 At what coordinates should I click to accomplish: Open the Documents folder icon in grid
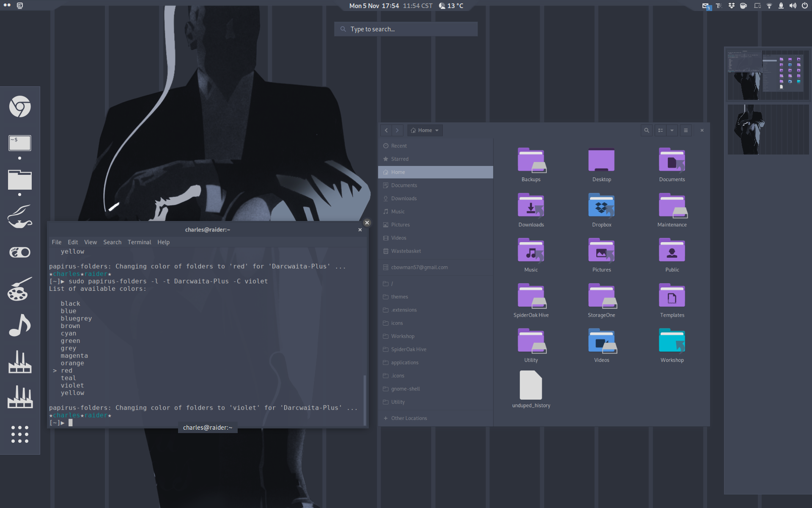(x=672, y=165)
